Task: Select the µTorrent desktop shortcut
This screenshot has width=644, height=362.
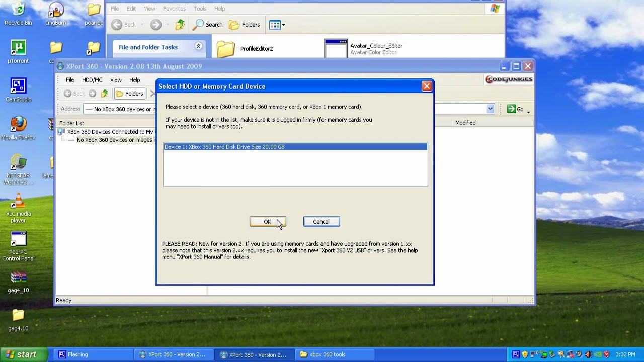Action: click(18, 52)
